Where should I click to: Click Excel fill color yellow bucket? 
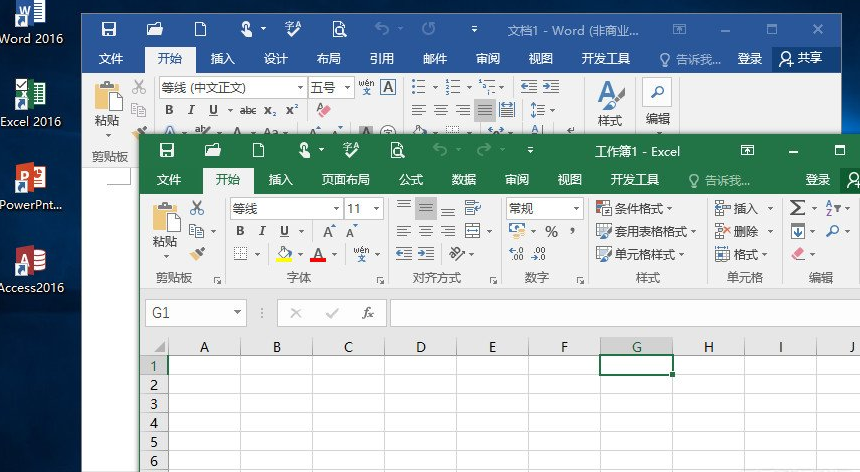click(284, 254)
